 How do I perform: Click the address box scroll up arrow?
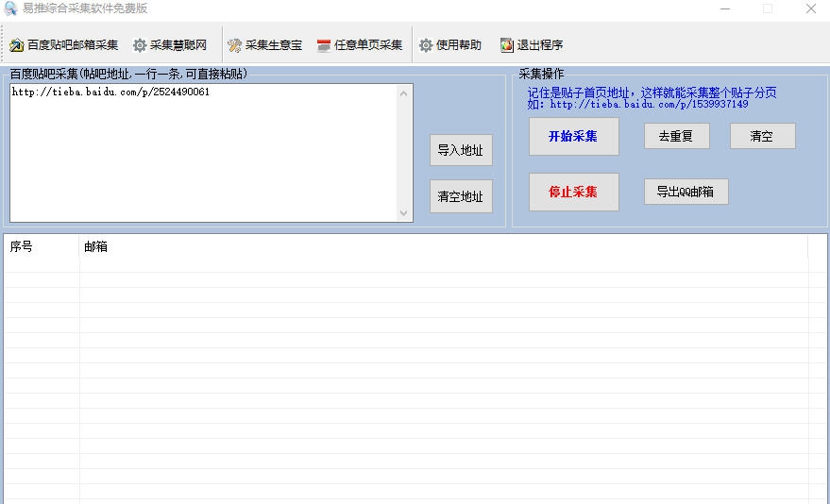point(404,93)
